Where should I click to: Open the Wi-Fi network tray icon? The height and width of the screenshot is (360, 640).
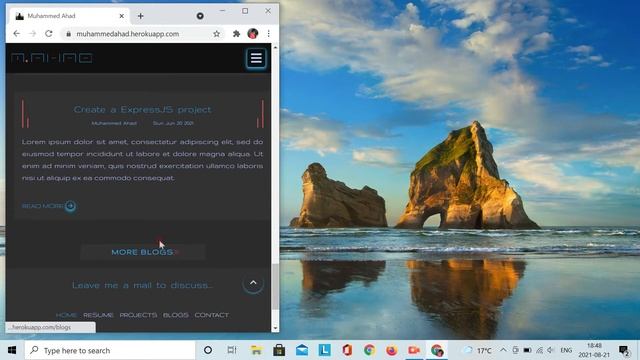coord(540,350)
